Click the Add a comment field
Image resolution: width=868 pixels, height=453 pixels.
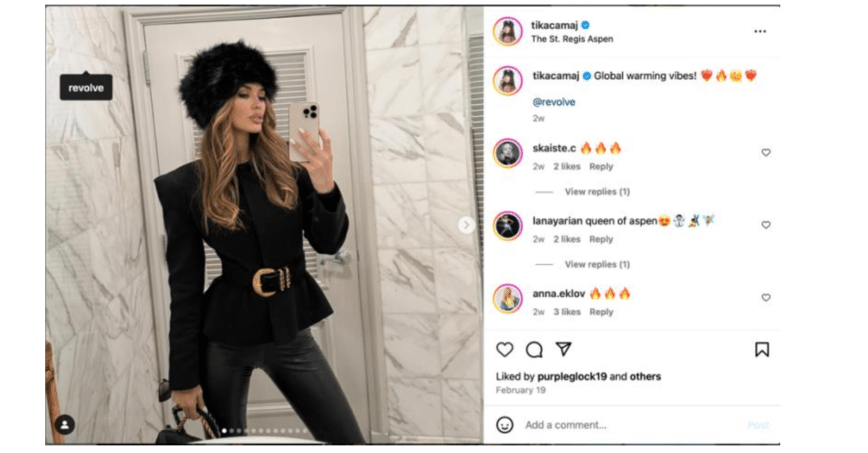coord(631,425)
